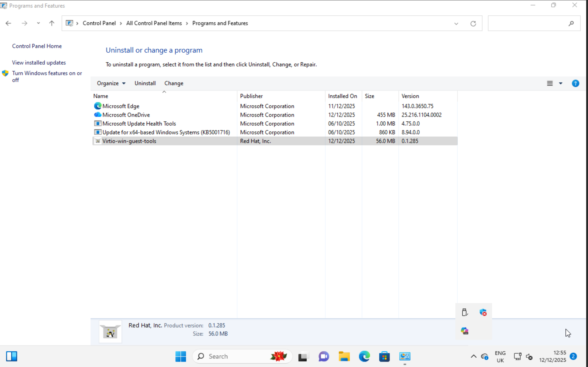
Task: Open the notification count badge
Action: click(x=573, y=356)
